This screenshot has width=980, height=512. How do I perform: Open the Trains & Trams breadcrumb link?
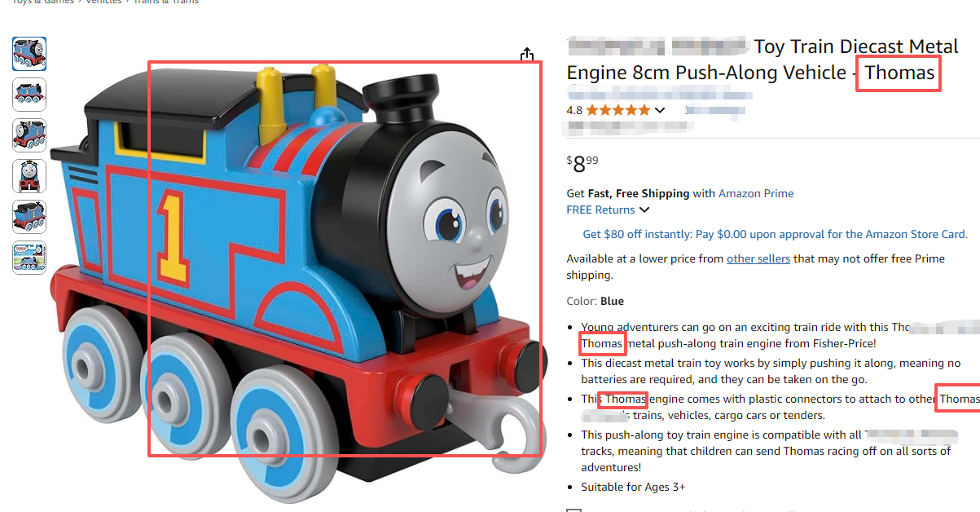click(166, 2)
